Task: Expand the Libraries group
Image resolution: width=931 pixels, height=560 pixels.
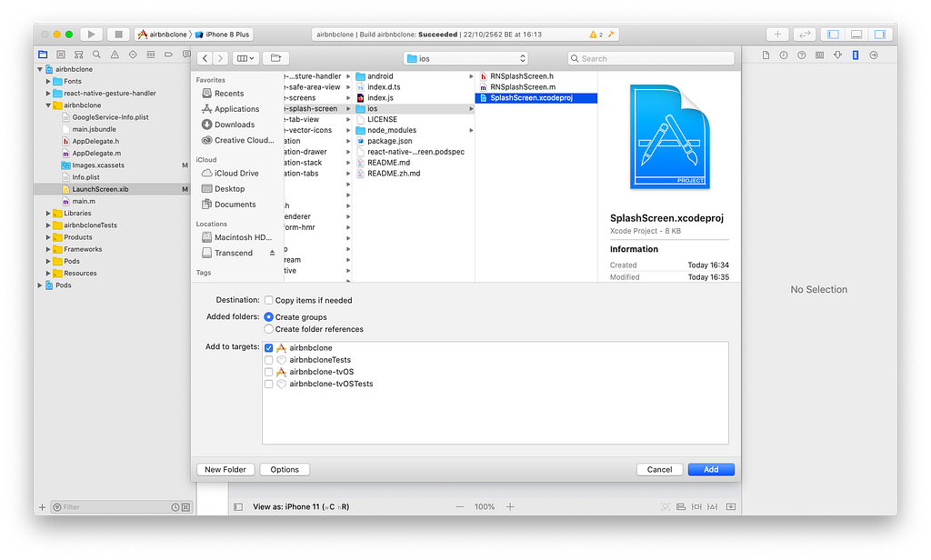Action: (48, 214)
